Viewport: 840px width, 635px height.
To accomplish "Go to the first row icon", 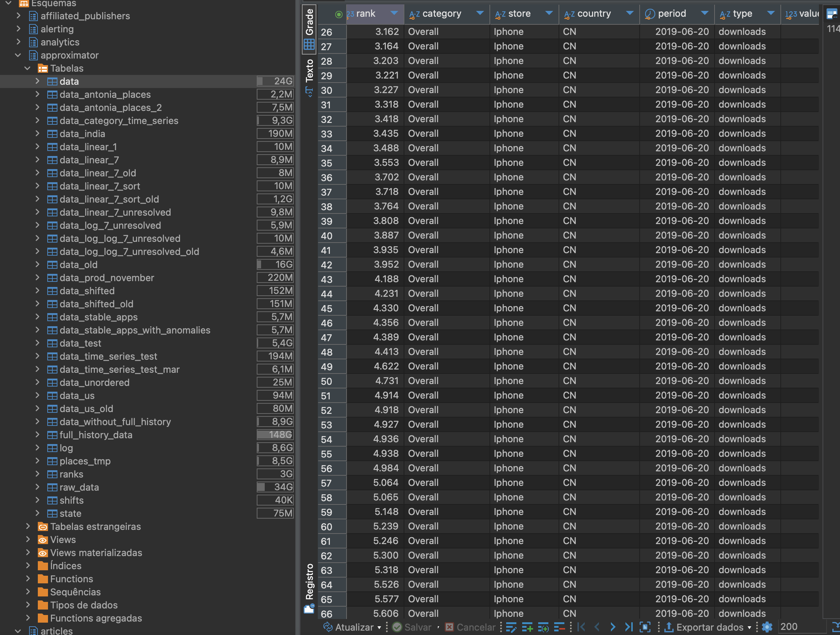I will 581,627.
